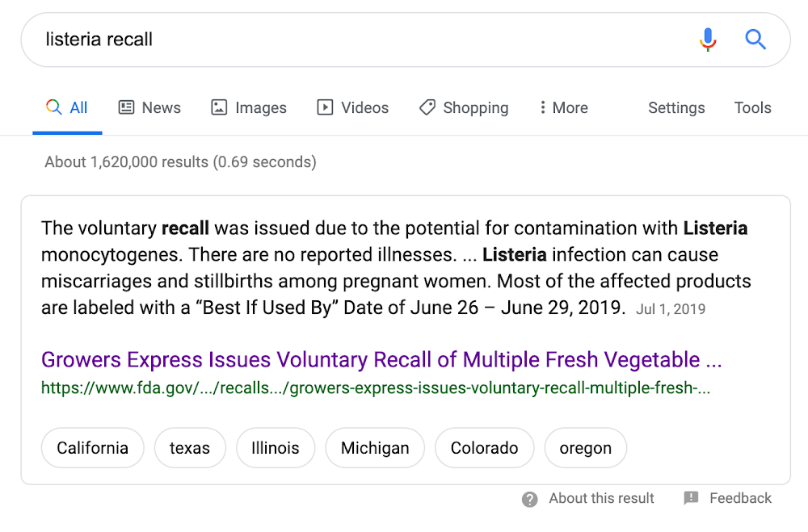Screen dimensions: 808x532
Task: Click the question mark icon beside About this result
Action: coord(530,499)
